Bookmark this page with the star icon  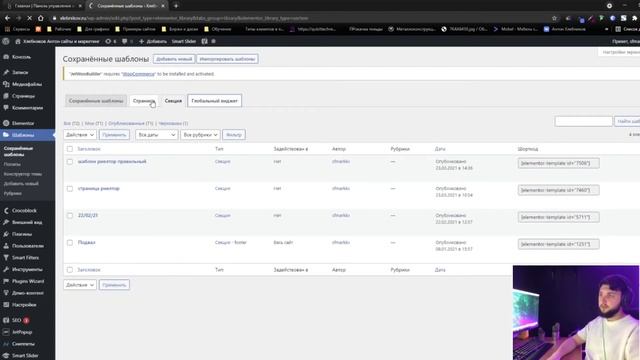554,18
